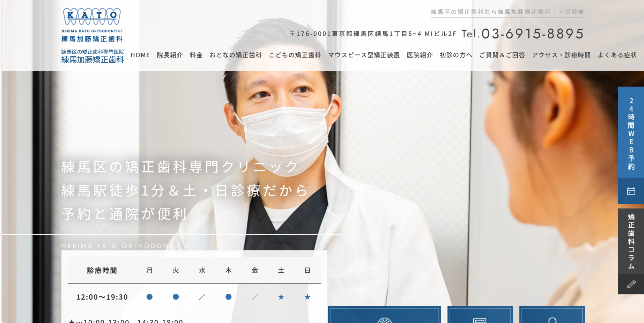Click headline 予約と通院が便利
This screenshot has height=323, width=644.
point(125,214)
